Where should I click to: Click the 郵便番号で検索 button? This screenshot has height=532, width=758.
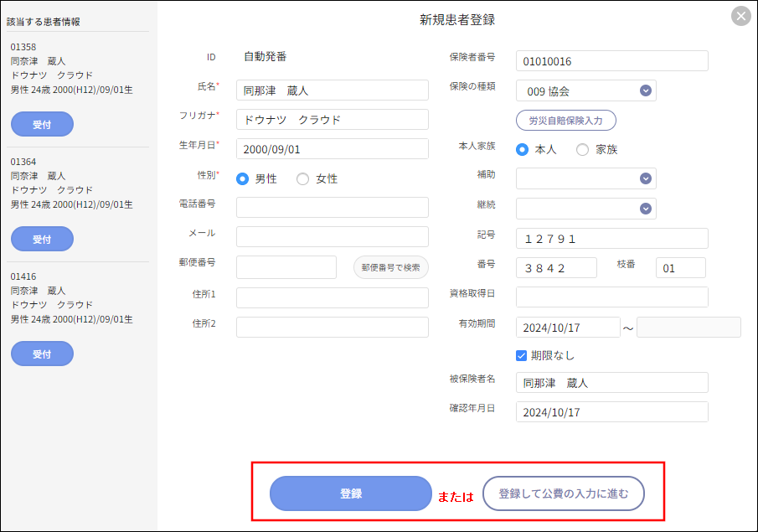[x=389, y=267]
